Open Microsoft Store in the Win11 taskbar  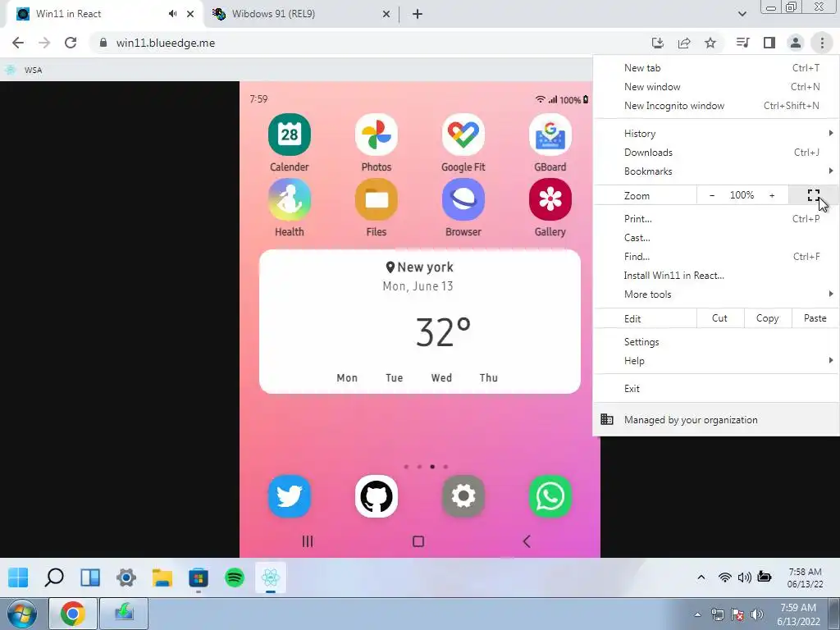click(x=199, y=577)
